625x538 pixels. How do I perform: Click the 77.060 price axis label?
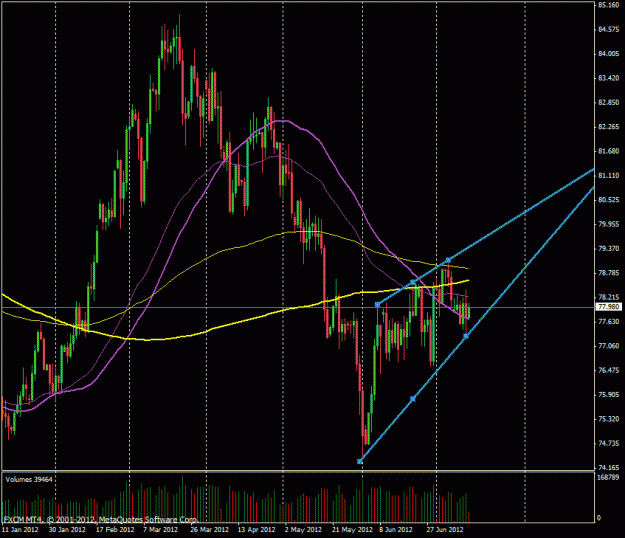click(x=609, y=346)
